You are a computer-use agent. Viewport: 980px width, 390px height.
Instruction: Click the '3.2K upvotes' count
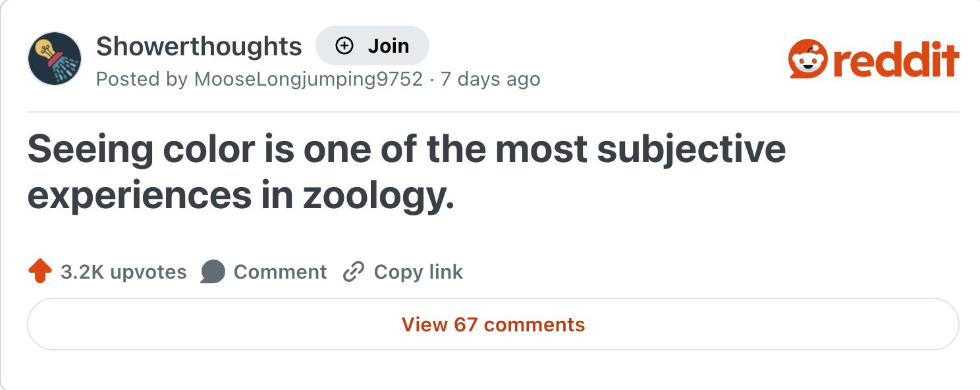point(123,272)
